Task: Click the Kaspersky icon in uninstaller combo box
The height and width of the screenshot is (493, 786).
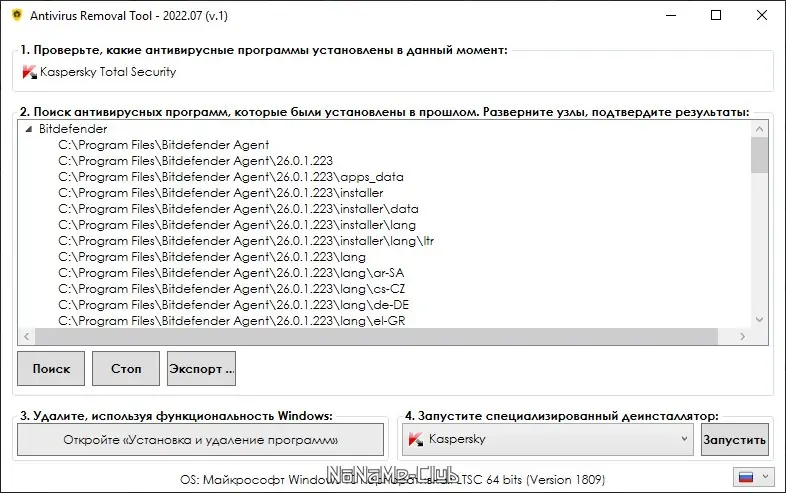Action: [x=415, y=439]
